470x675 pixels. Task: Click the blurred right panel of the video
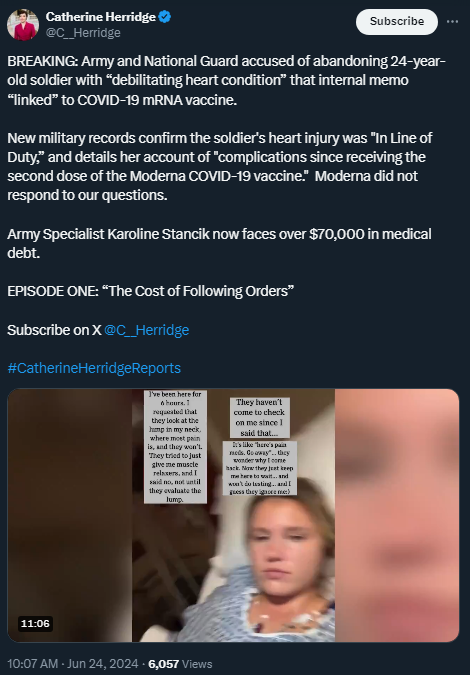click(397, 515)
